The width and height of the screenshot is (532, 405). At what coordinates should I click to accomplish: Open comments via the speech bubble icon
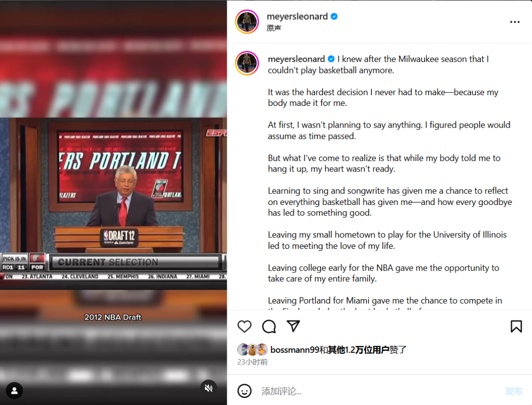269,326
